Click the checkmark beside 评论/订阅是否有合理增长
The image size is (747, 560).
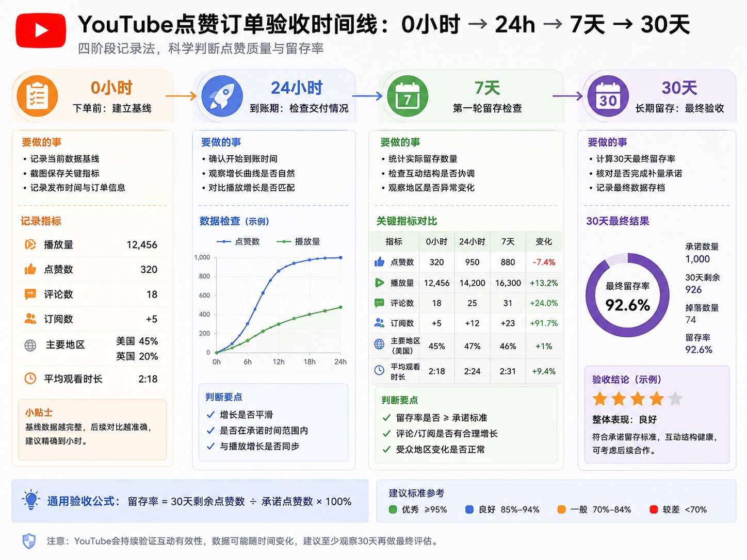(386, 434)
